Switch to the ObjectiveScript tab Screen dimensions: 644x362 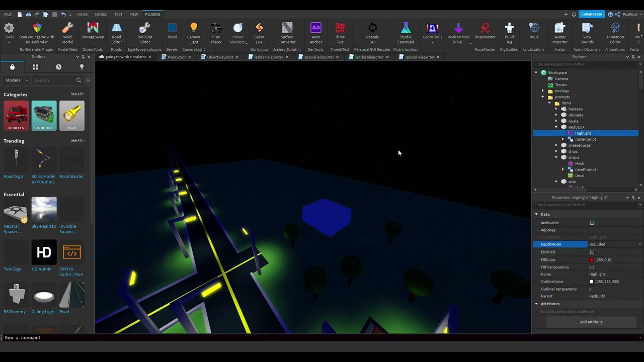[220, 57]
